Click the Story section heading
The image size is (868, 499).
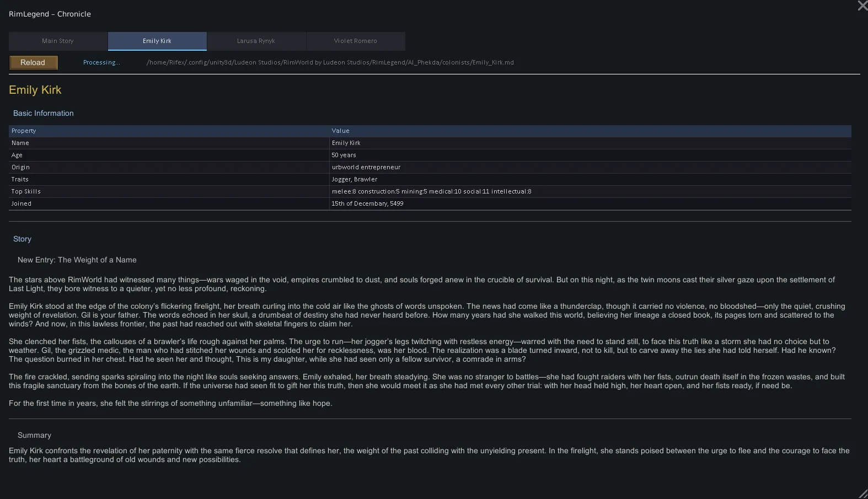[x=23, y=239]
